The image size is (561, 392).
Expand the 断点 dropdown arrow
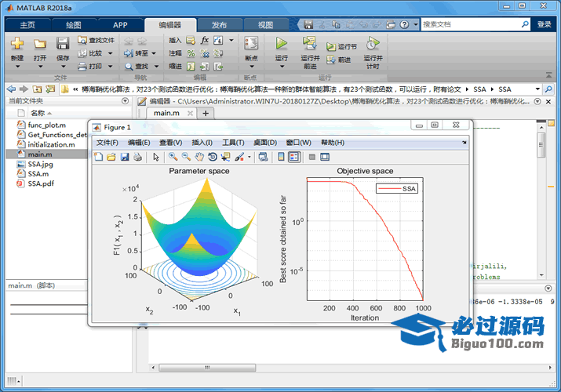[x=252, y=67]
